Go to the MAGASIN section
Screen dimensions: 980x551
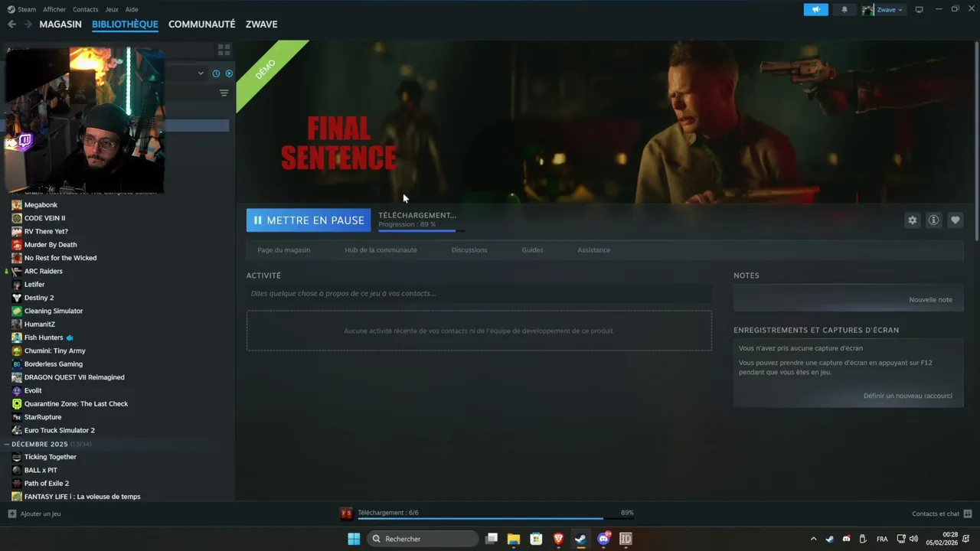(60, 24)
